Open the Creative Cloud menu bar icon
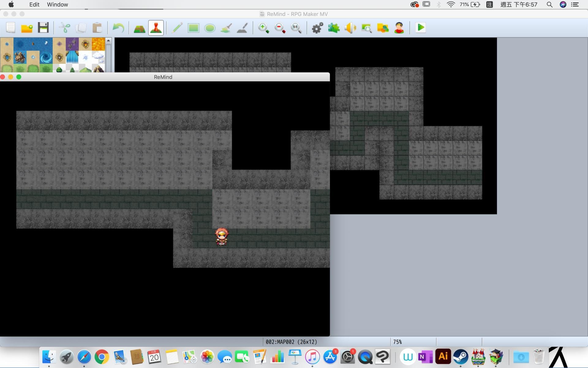 click(414, 5)
